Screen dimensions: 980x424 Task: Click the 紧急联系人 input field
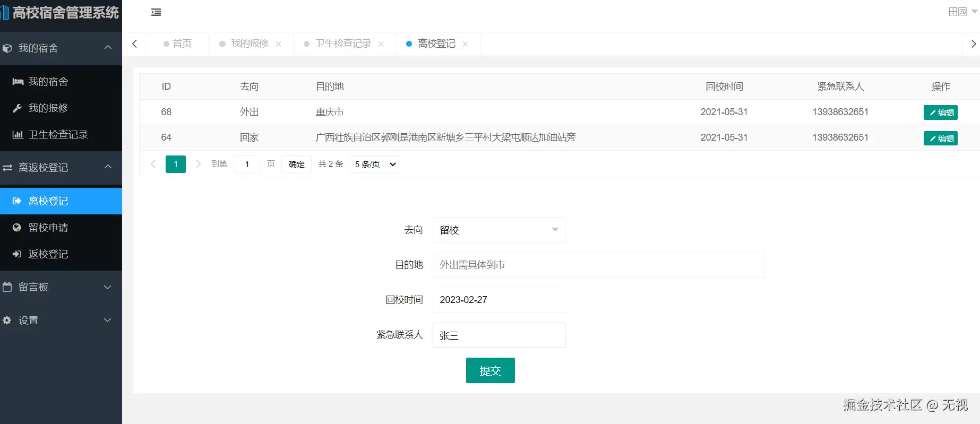click(x=499, y=335)
